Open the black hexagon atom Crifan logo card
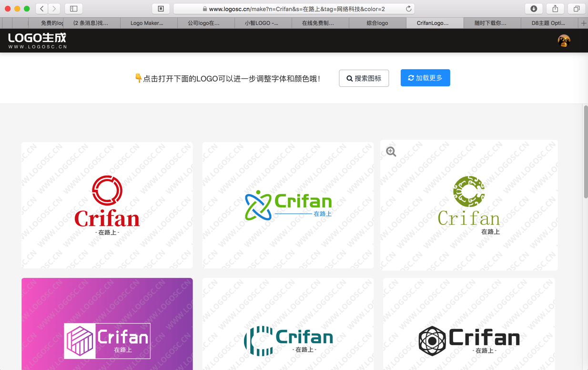Screen dimensions: 588x370 [469, 324]
